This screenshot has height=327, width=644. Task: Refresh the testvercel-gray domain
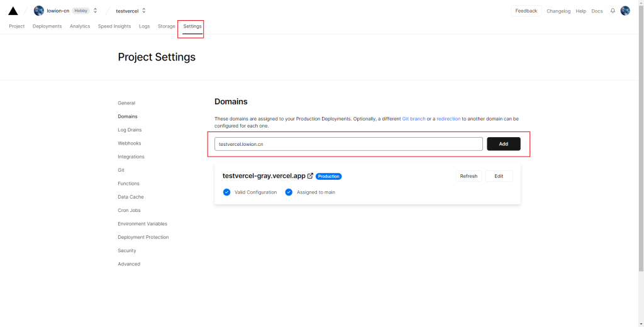(x=469, y=176)
